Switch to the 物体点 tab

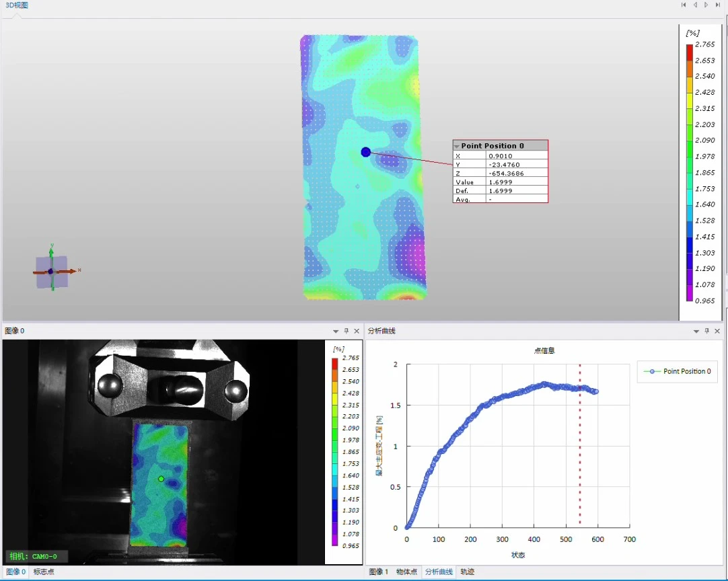406,572
